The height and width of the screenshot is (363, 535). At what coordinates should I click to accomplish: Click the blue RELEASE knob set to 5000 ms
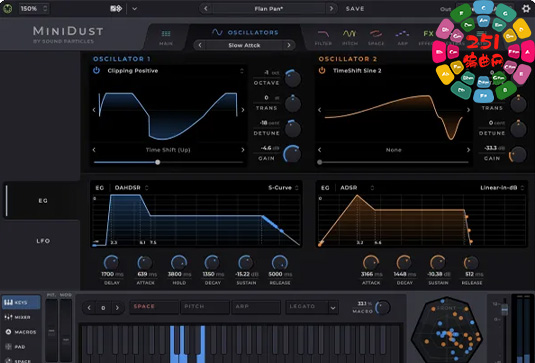pos(279,262)
